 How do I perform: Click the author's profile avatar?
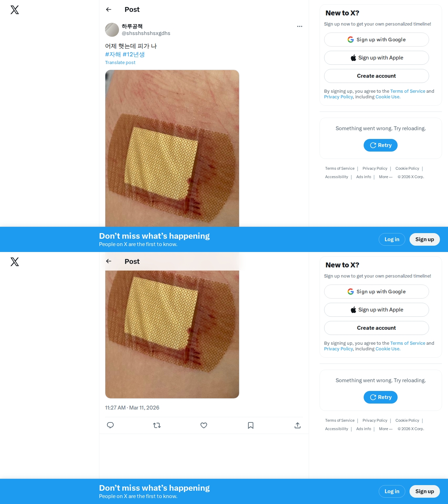point(112,30)
